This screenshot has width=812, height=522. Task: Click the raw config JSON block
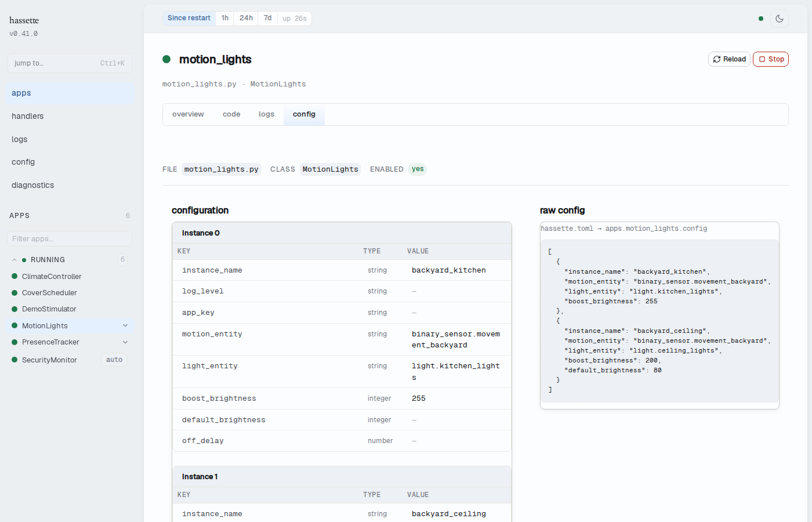coord(659,321)
